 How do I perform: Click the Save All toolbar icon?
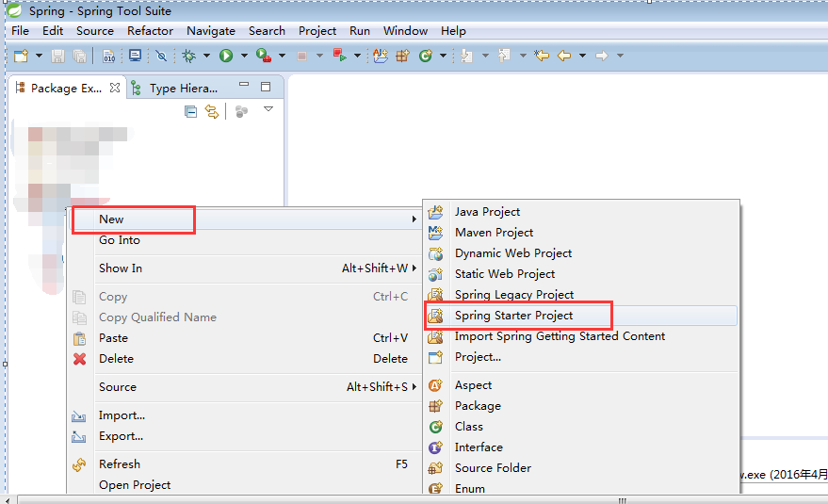coord(80,56)
